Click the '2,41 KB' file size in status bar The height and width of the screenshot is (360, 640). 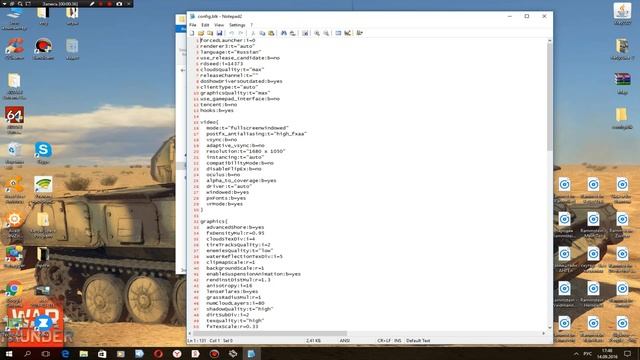tap(313, 340)
